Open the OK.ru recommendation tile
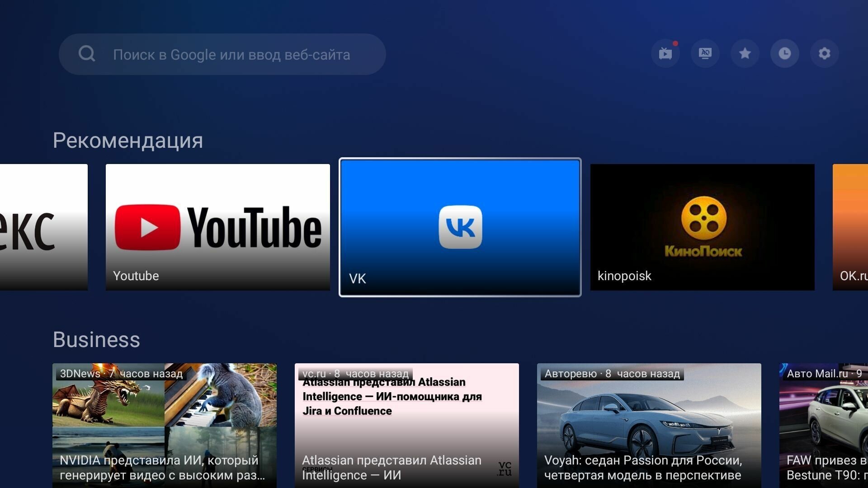This screenshot has width=868, height=488. pos(850,227)
